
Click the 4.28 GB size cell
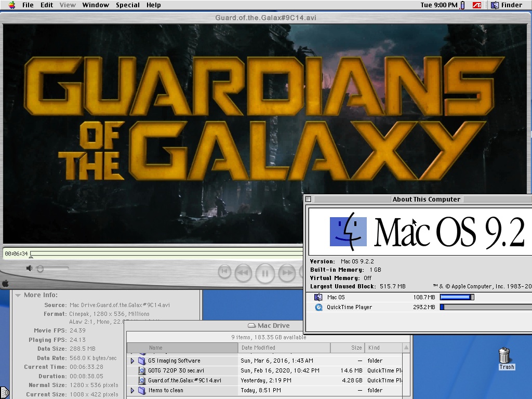click(x=352, y=380)
